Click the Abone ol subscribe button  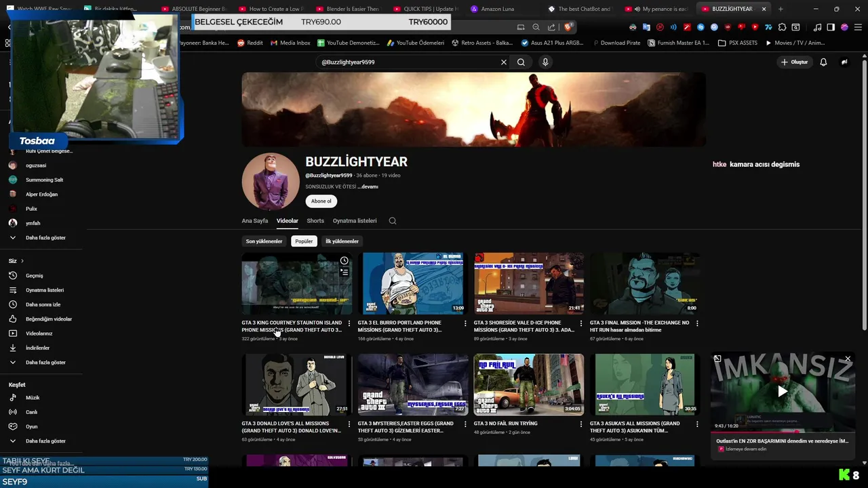click(321, 201)
